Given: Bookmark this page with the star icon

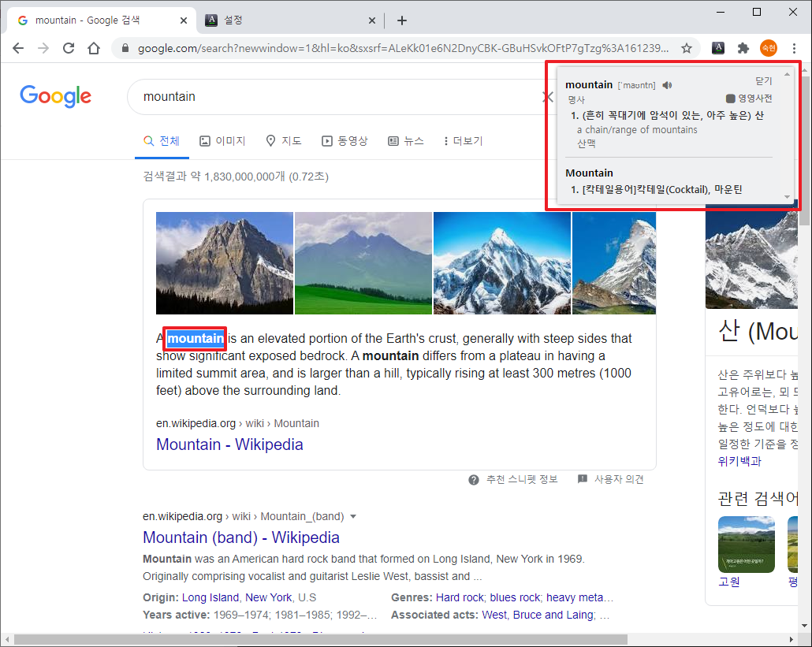Looking at the screenshot, I should point(687,48).
